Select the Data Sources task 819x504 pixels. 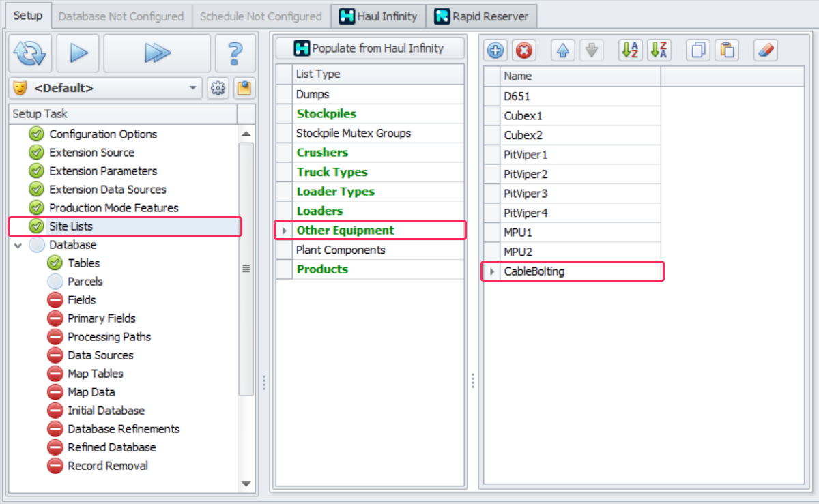point(100,355)
